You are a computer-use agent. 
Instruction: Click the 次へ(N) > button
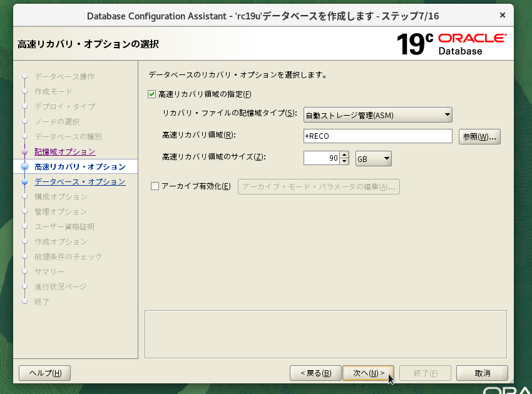[368, 373]
